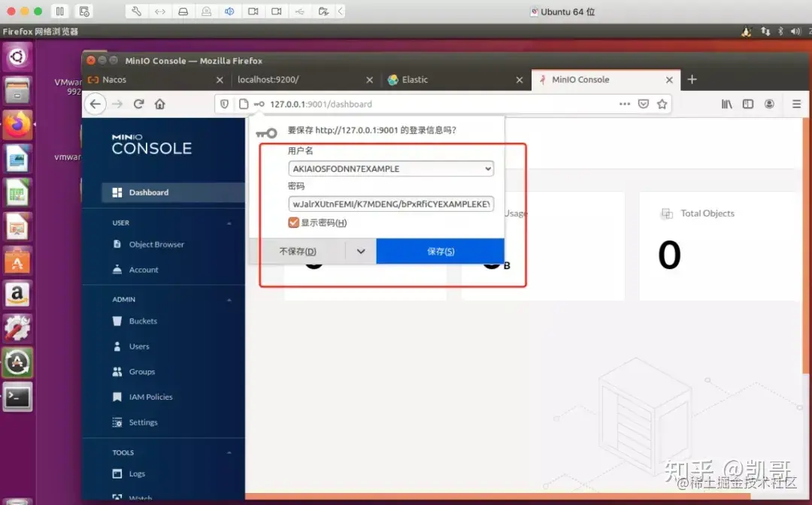Pause the VM with pause toolbar button
The height and width of the screenshot is (505, 812).
pyautogui.click(x=60, y=11)
